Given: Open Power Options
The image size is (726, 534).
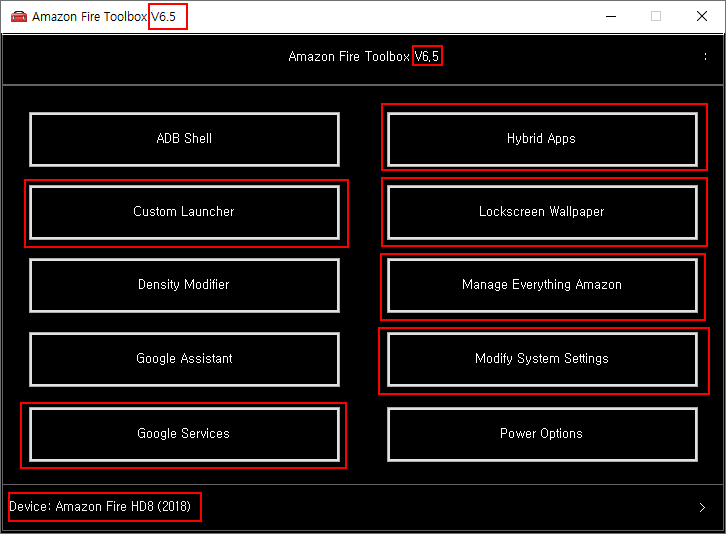Looking at the screenshot, I should pyautogui.click(x=542, y=434).
